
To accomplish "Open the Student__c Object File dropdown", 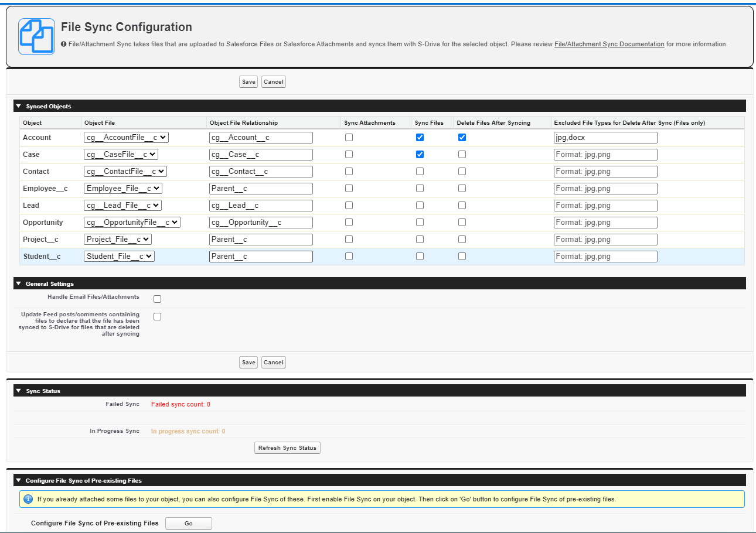I will click(119, 257).
